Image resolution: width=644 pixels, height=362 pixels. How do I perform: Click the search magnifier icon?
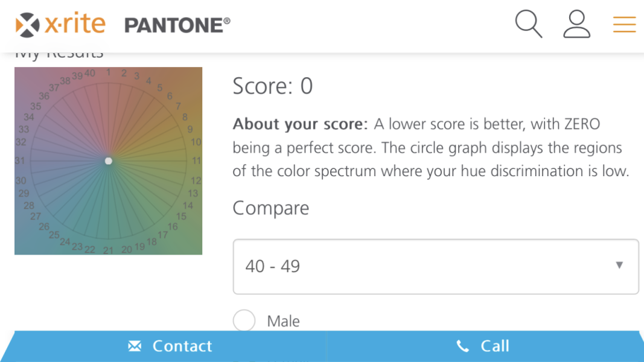(x=529, y=24)
